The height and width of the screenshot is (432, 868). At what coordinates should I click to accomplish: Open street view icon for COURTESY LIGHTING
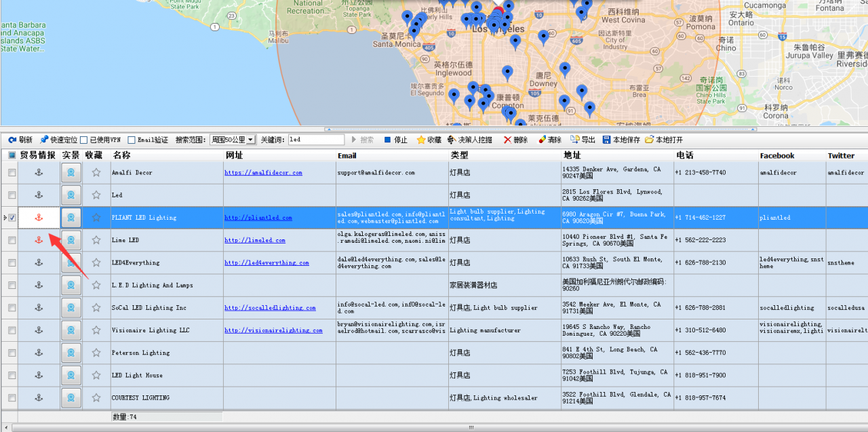click(71, 397)
